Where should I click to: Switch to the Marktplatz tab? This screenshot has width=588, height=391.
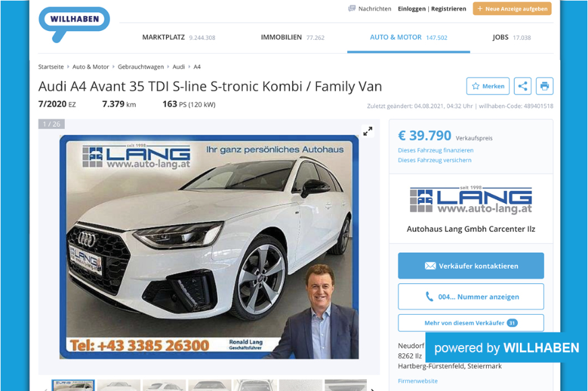click(179, 38)
